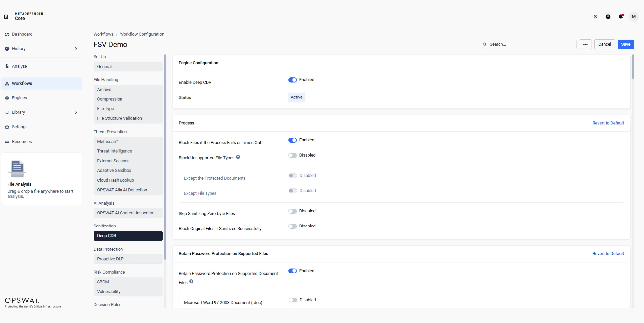The width and height of the screenshot is (644, 323).
Task: Click the Block Unsupported File Types help icon
Action: click(x=238, y=157)
